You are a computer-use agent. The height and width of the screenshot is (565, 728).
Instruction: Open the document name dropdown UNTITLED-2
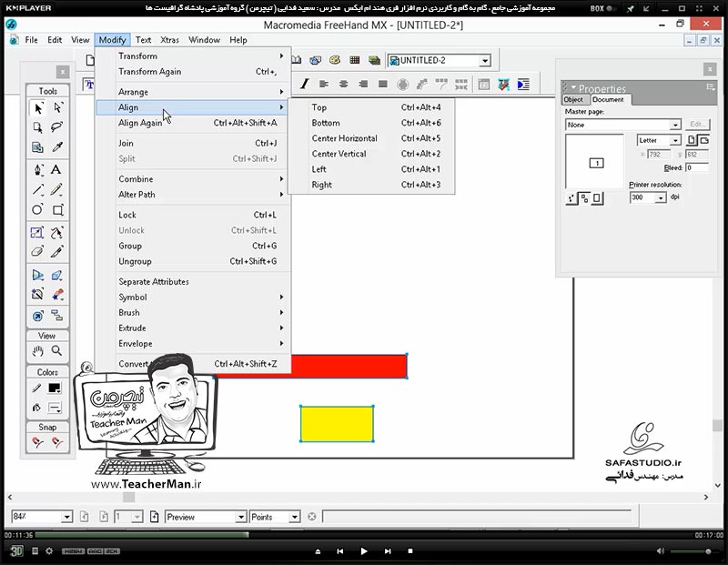click(485, 61)
